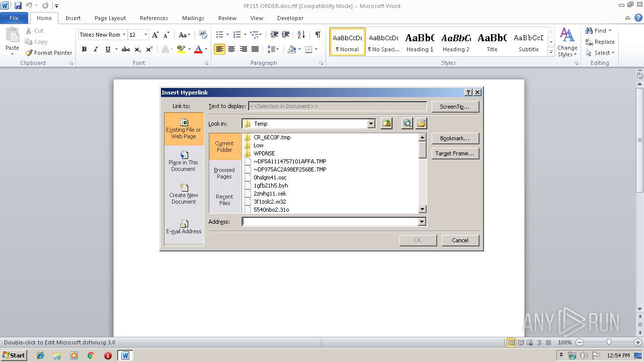Select E-mail Address link type
The height and width of the screenshot is (362, 644).
coord(184,227)
